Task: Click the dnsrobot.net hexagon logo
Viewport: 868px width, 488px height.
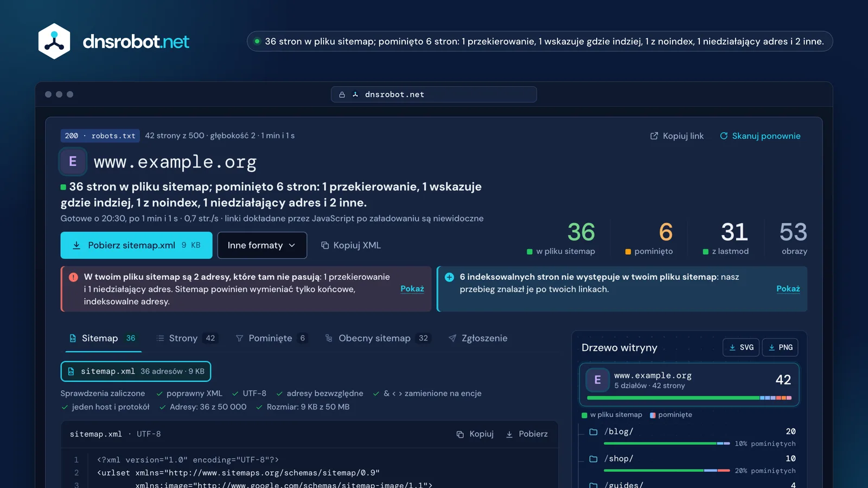Action: 54,41
